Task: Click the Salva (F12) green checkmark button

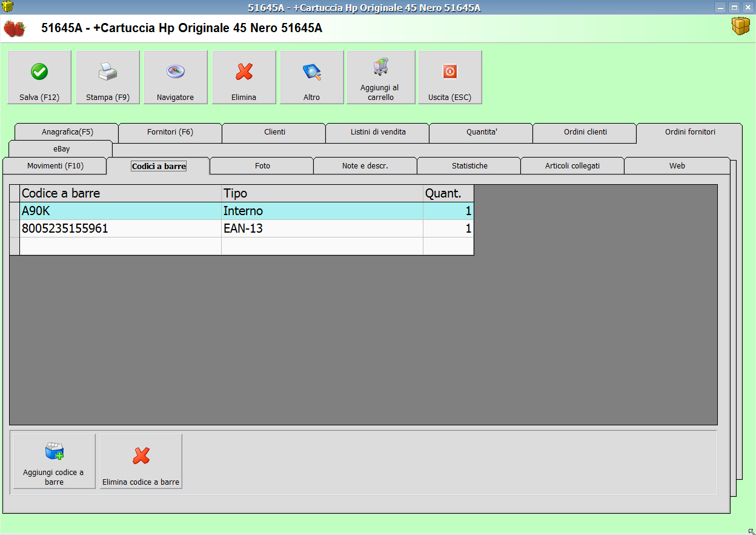Action: pyautogui.click(x=39, y=77)
